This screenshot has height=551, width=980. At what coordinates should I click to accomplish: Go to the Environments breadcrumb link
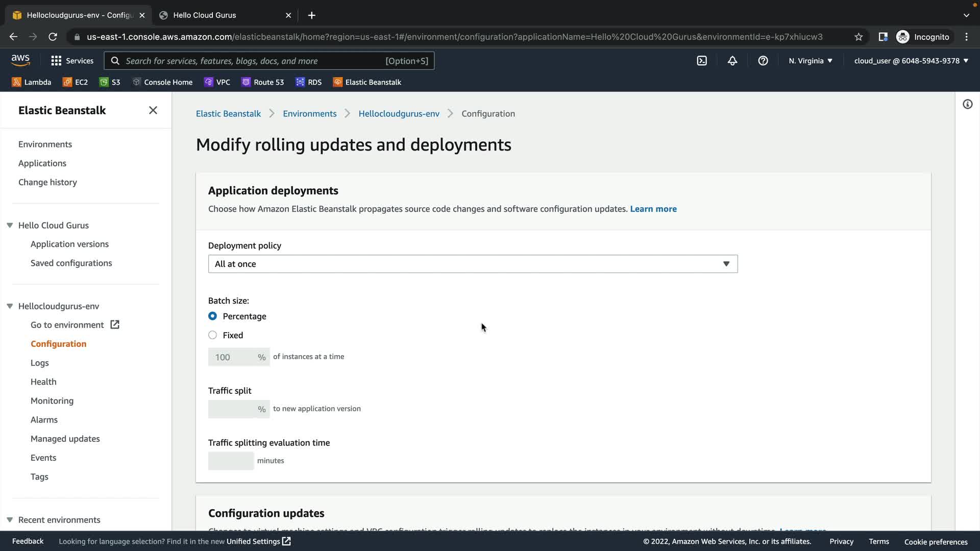point(309,113)
